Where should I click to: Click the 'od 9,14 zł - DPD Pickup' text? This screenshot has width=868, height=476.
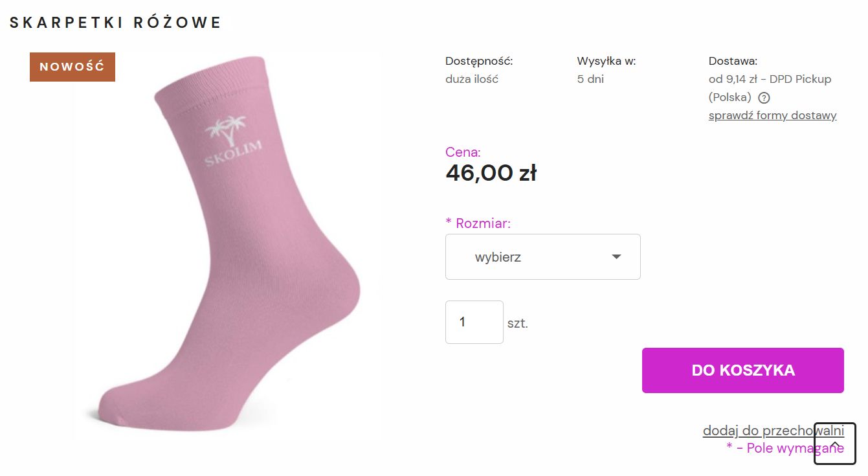[770, 79]
